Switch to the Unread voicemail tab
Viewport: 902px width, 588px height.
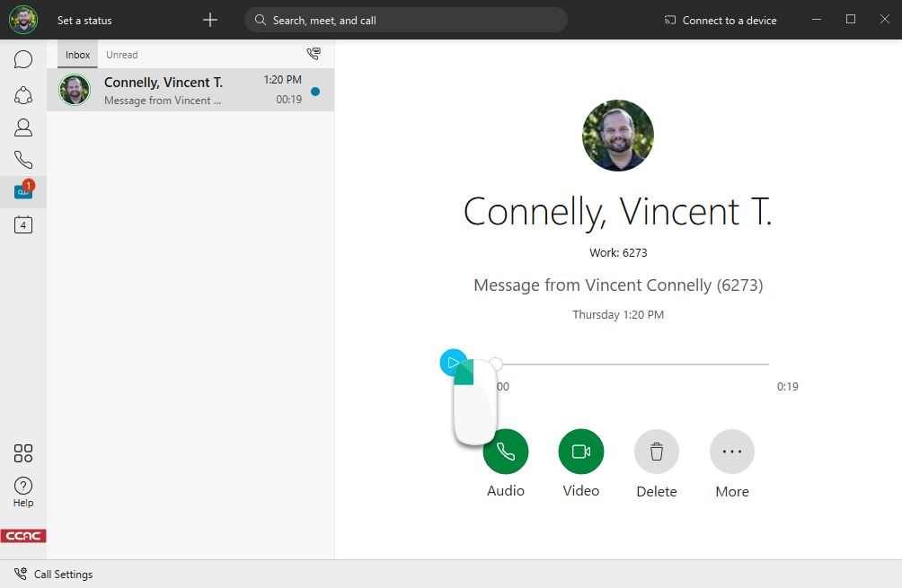coord(121,54)
